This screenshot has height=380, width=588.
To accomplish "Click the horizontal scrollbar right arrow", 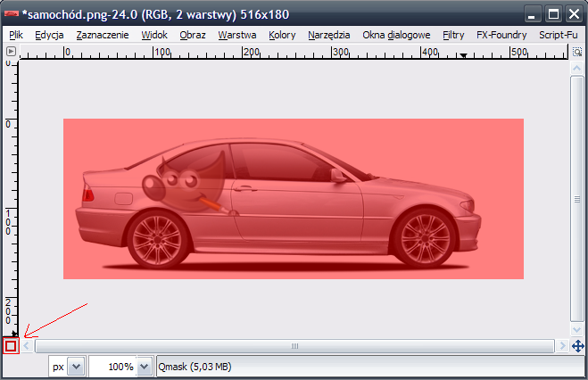I will [561, 345].
